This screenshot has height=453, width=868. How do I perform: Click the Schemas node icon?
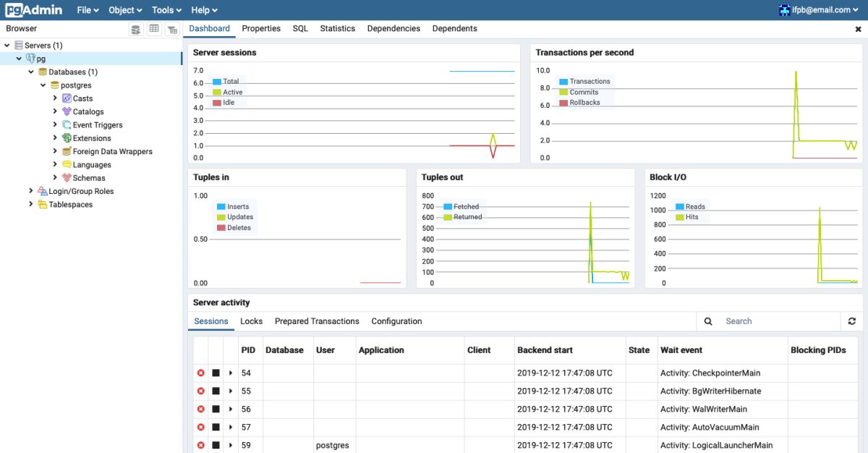pos(67,178)
